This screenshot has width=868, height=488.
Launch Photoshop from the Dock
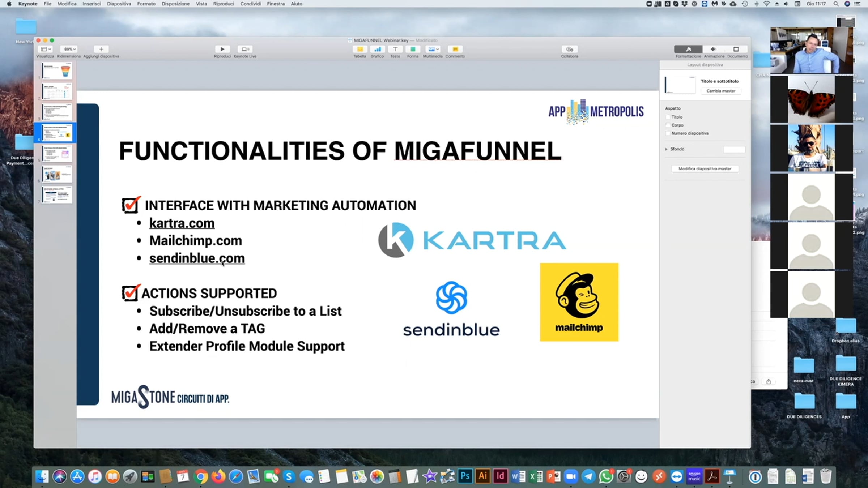point(465,476)
